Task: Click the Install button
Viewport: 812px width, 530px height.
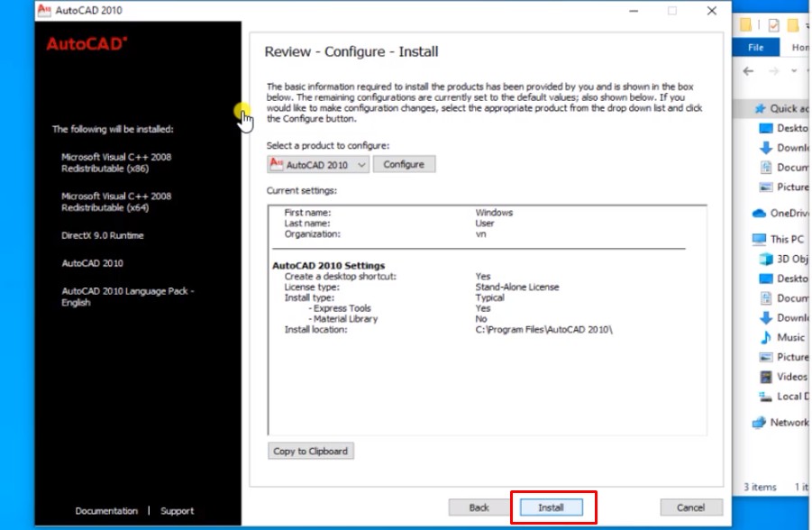Action: click(552, 507)
